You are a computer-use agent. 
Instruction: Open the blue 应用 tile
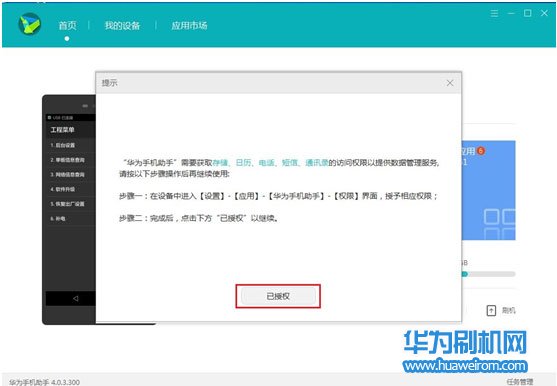pyautogui.click(x=488, y=191)
